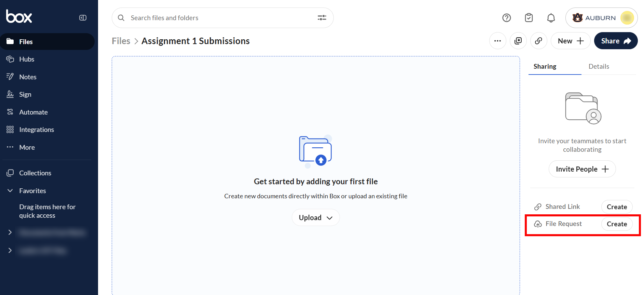
Task: Focus the Search files and folders field
Action: (222, 18)
